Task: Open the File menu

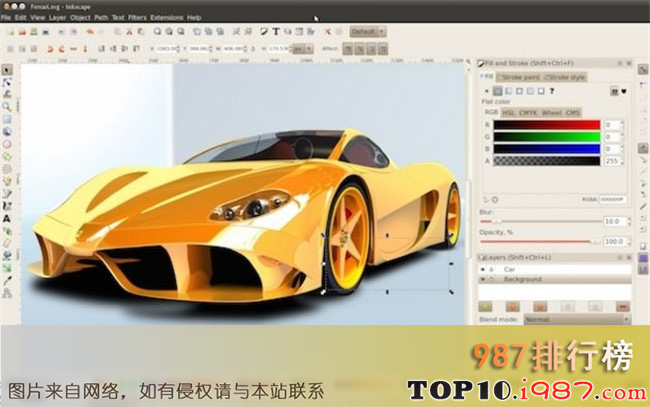Action: [6, 17]
